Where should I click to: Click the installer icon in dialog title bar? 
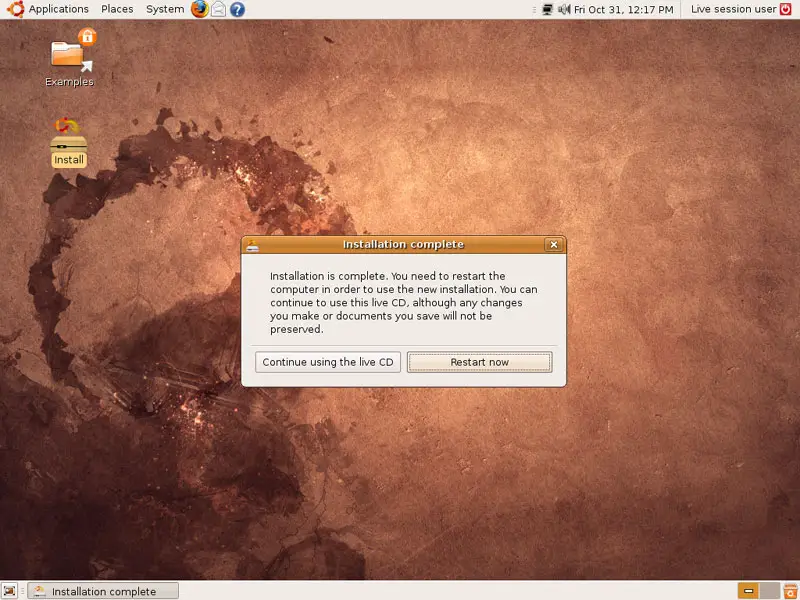click(253, 245)
